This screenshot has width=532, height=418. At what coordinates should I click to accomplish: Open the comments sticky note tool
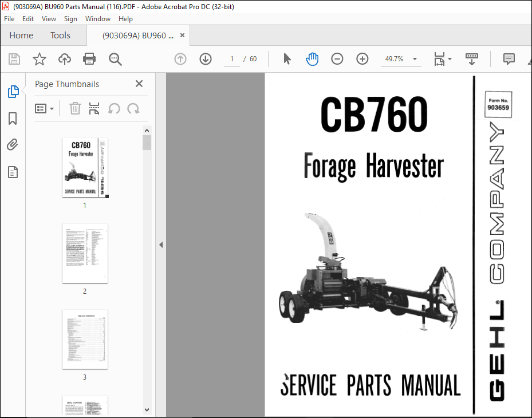tap(510, 59)
